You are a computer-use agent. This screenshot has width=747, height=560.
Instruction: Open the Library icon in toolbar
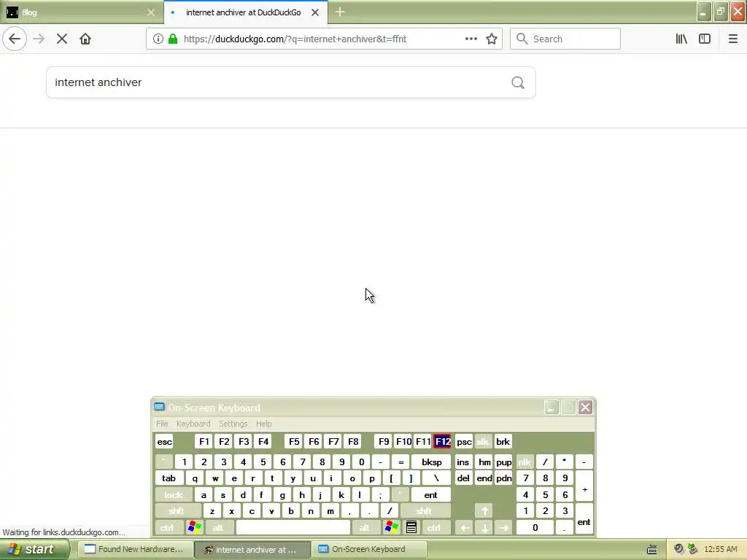coord(681,39)
